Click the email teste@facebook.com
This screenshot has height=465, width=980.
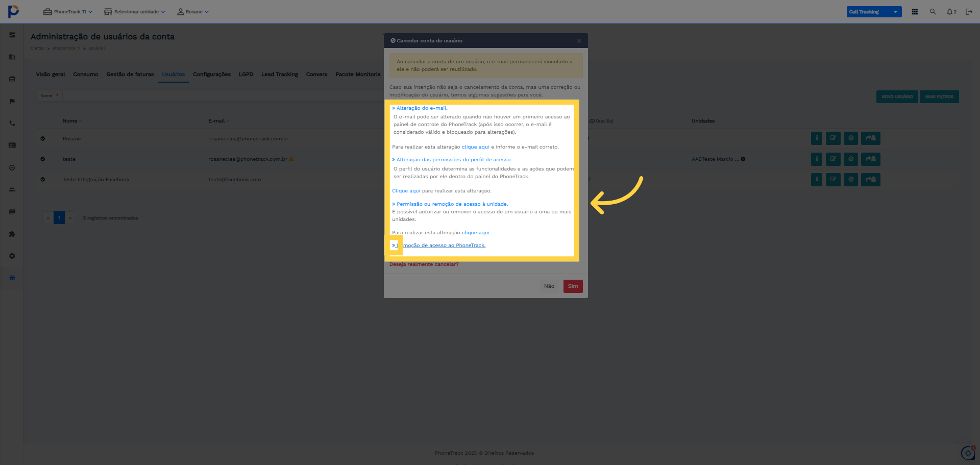235,180
